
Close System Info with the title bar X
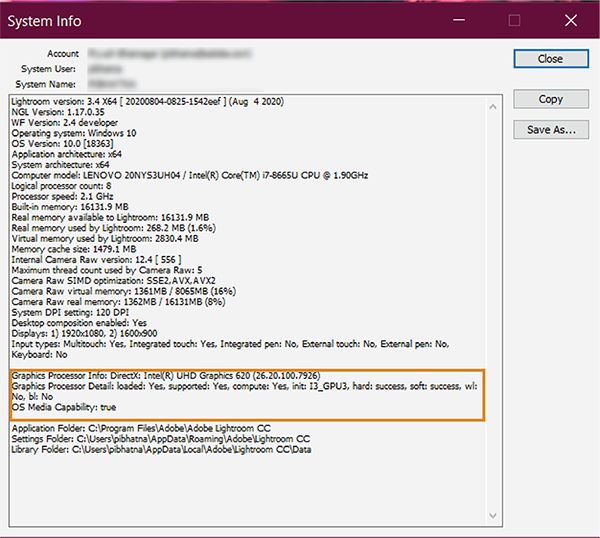coord(571,20)
